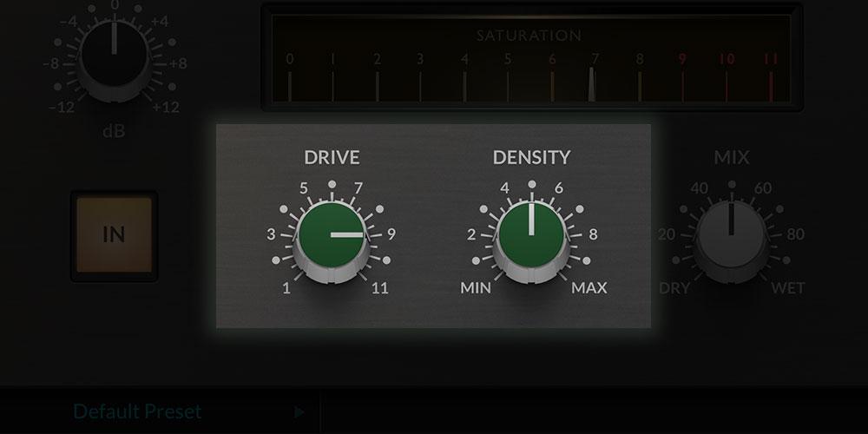Click the red 11 on the SATURATION meter
868x434 pixels.
tap(770, 60)
